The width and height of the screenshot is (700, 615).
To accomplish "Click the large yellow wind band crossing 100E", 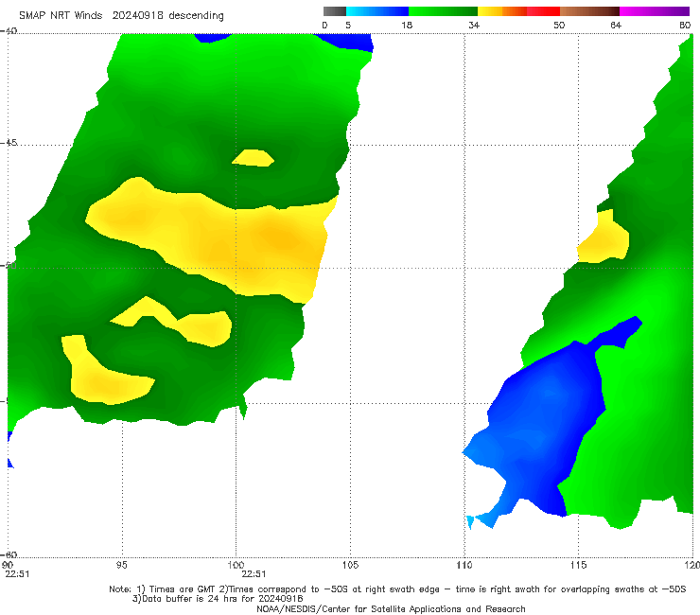I will point(212,239).
